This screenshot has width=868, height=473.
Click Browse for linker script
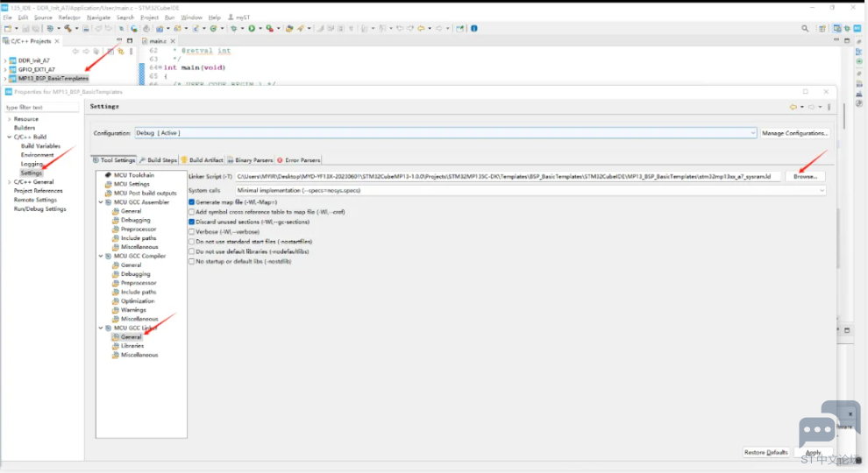pyautogui.click(x=806, y=176)
